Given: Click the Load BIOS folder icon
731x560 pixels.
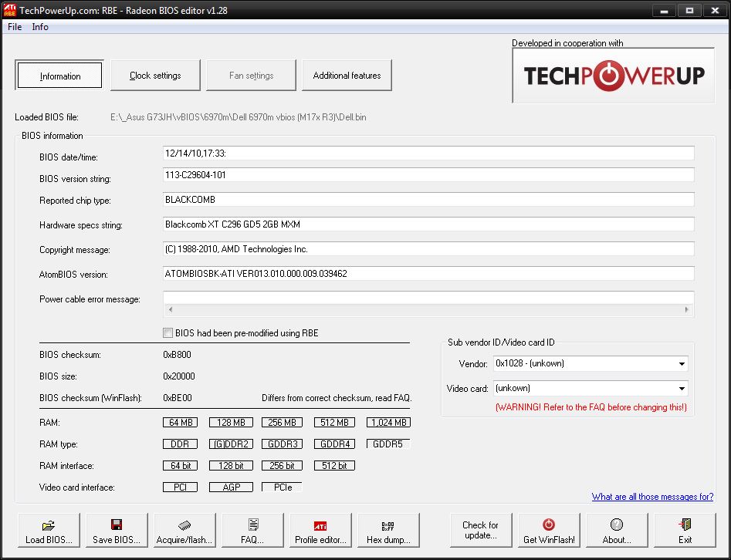Looking at the screenshot, I should tap(48, 525).
